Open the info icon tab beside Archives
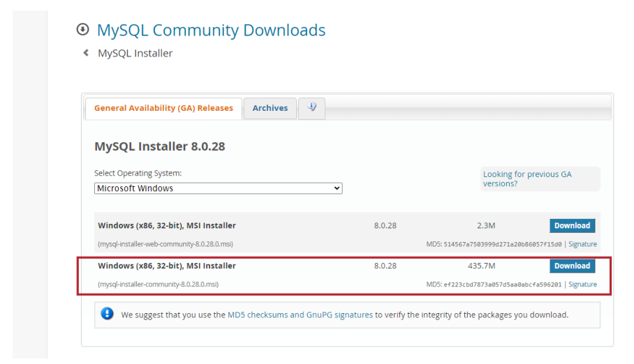 click(x=311, y=107)
